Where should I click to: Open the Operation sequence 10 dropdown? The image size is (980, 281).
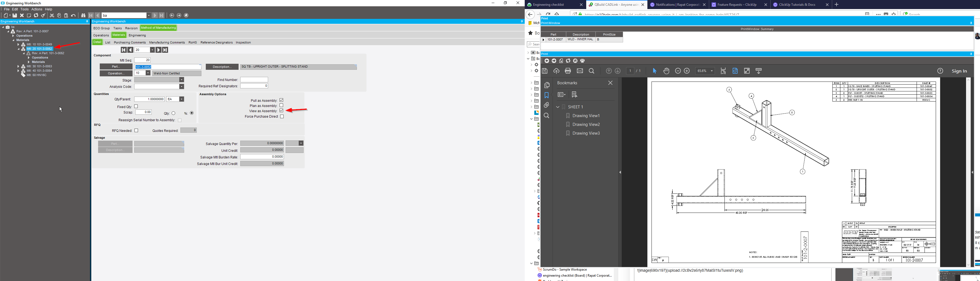click(148, 73)
